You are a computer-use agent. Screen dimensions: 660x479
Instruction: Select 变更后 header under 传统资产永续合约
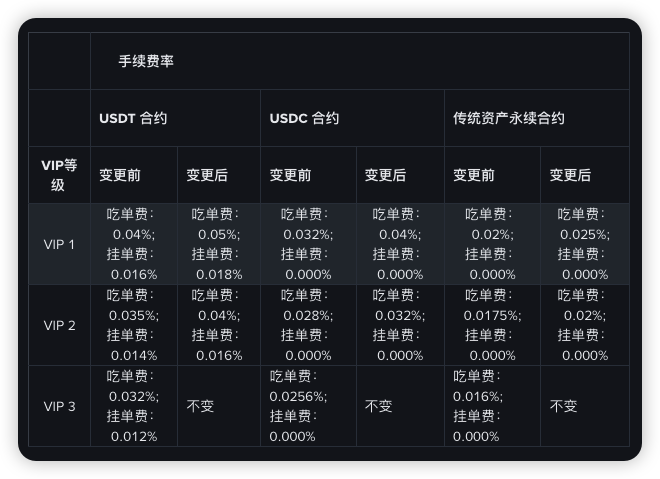pos(570,175)
